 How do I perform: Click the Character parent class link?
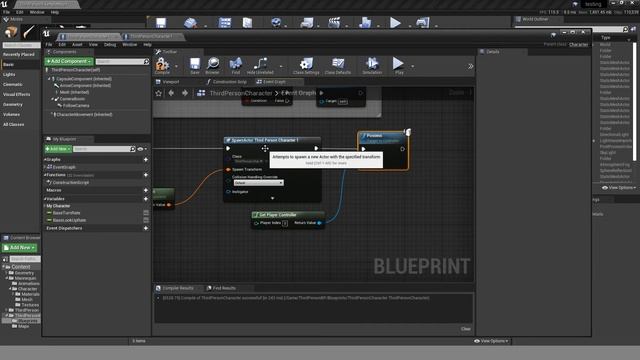(x=579, y=44)
